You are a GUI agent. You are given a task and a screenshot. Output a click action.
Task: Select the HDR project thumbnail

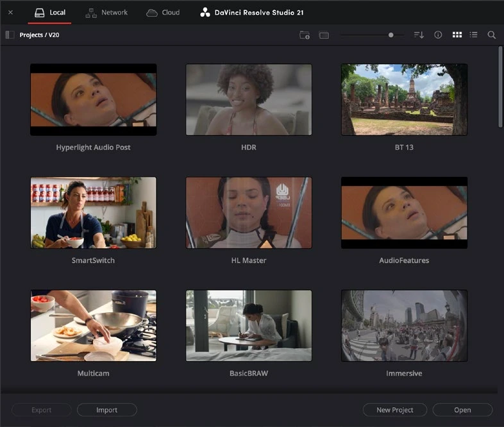click(249, 99)
